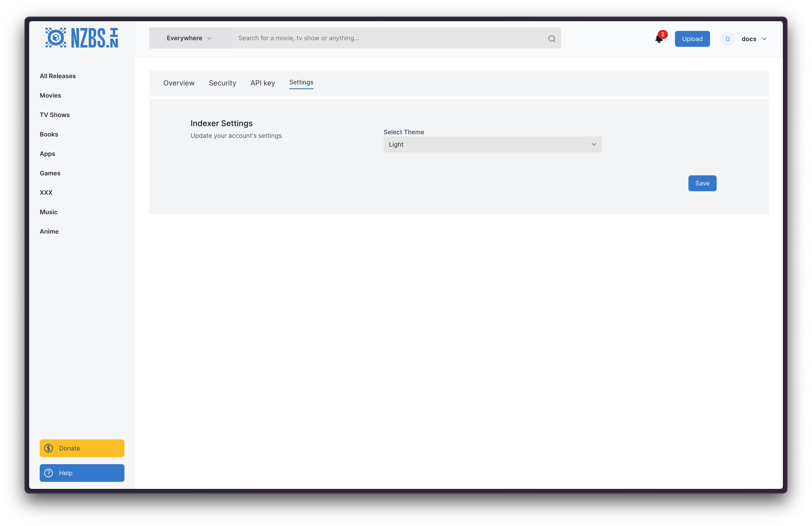Open the TV Shows category
Screen dimensions: 812x526
point(55,115)
